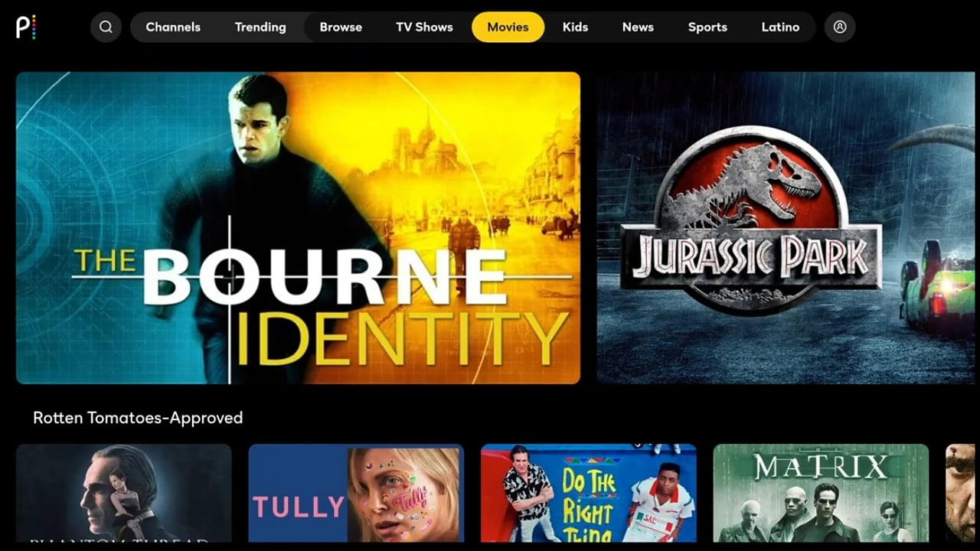Open the Kids tab

click(575, 27)
